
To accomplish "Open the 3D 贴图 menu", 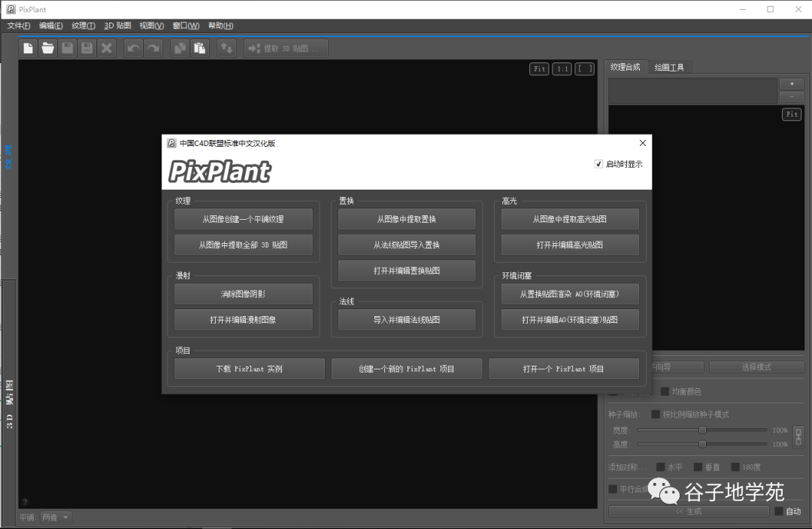I will [117, 26].
